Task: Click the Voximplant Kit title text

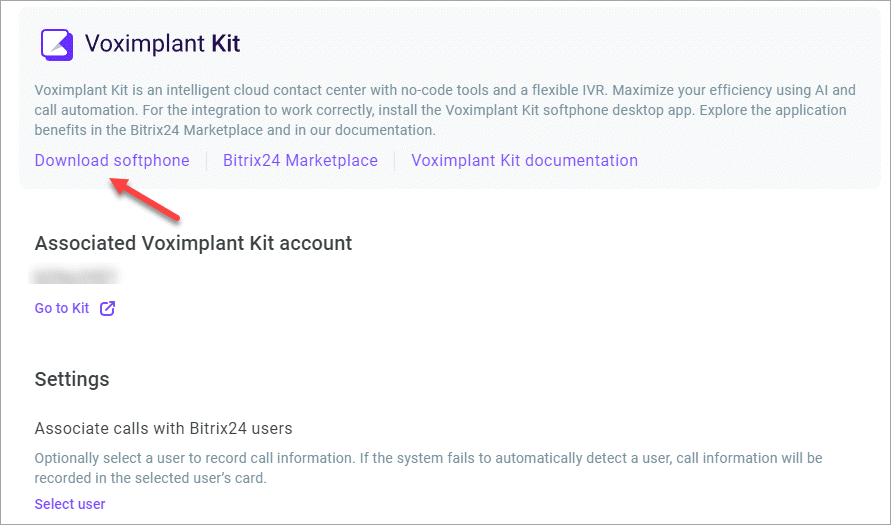Action: click(x=163, y=43)
